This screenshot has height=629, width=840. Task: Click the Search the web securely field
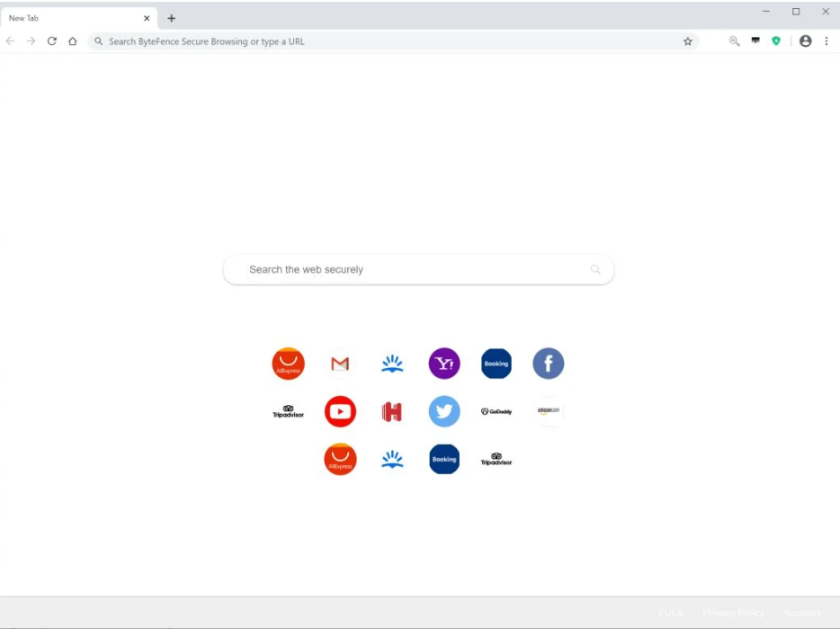pos(418,270)
